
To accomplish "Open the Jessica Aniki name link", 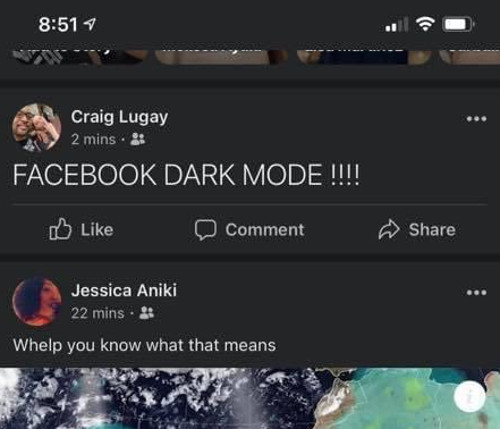I will tap(124, 290).
